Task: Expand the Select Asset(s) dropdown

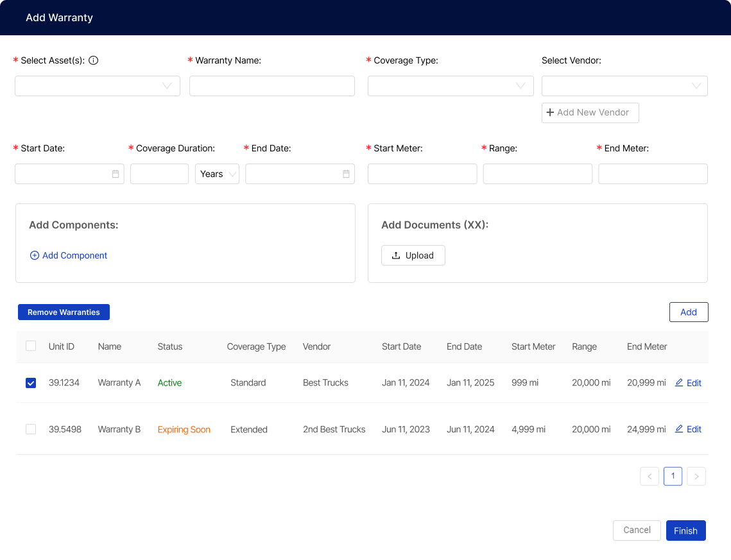Action: point(98,86)
